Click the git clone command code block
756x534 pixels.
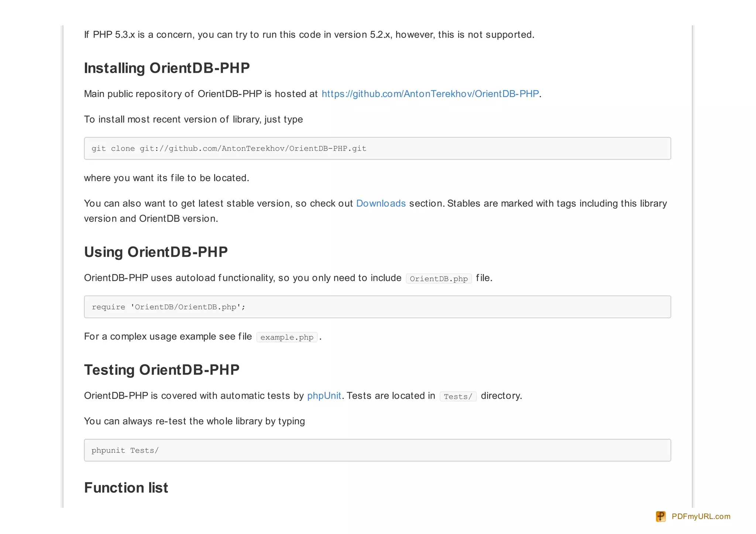(377, 148)
